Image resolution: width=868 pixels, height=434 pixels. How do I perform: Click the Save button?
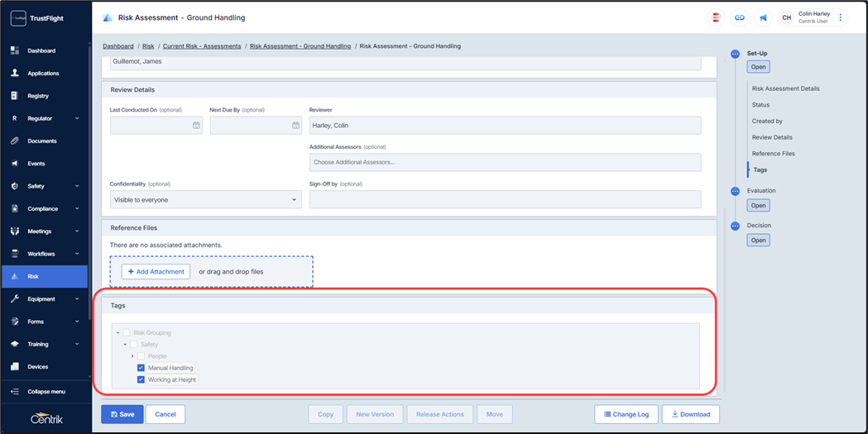click(122, 414)
